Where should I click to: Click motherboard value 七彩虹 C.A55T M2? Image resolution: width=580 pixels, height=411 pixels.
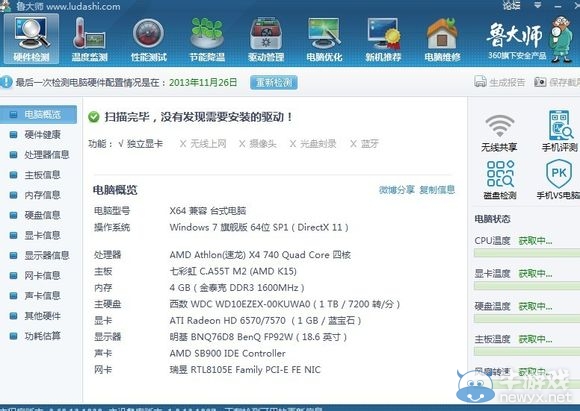[233, 272]
